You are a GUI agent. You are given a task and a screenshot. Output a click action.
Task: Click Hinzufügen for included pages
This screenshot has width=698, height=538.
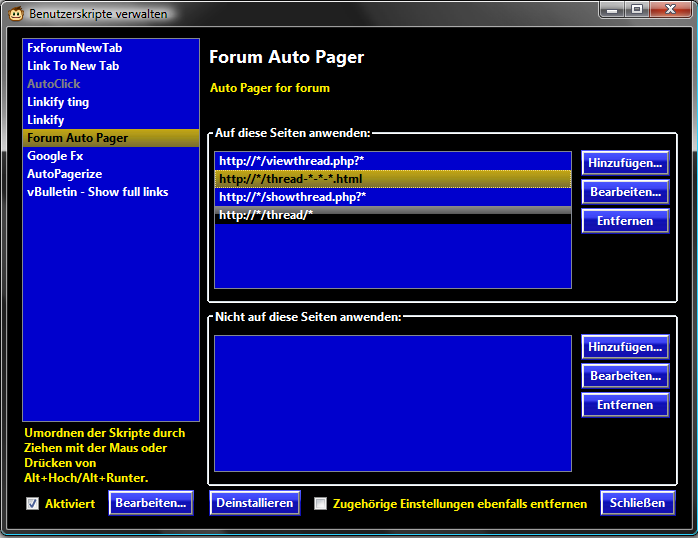625,163
